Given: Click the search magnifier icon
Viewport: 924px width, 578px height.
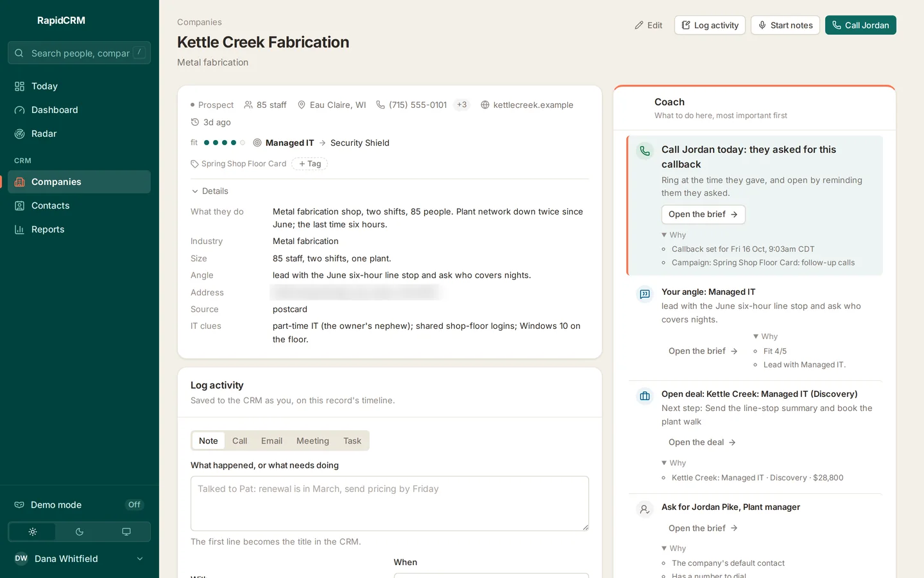Looking at the screenshot, I should (x=19, y=53).
